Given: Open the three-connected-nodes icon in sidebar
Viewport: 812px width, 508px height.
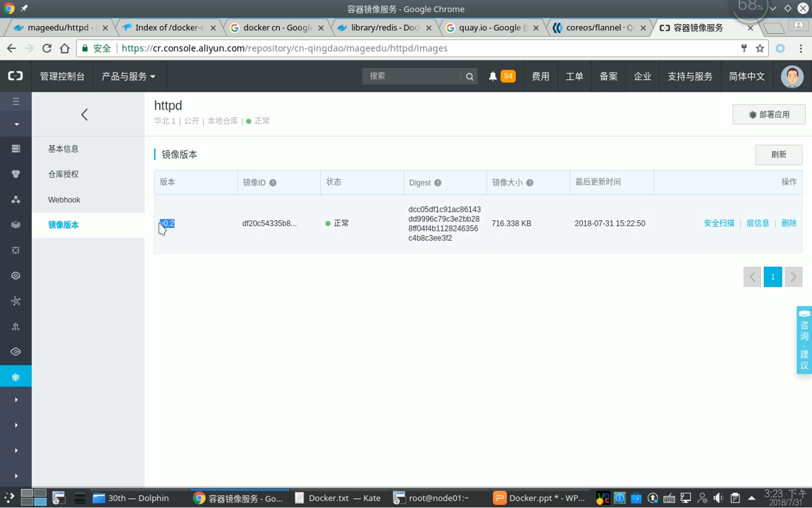Looking at the screenshot, I should pyautogui.click(x=16, y=200).
